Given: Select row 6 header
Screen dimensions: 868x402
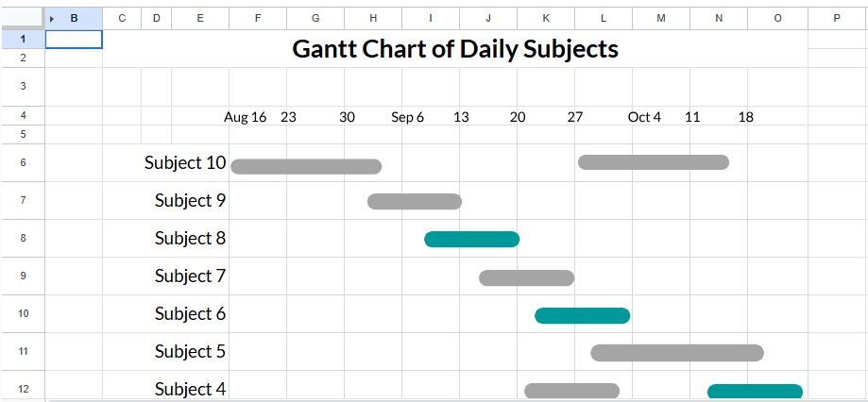Looking at the screenshot, I should (x=22, y=162).
